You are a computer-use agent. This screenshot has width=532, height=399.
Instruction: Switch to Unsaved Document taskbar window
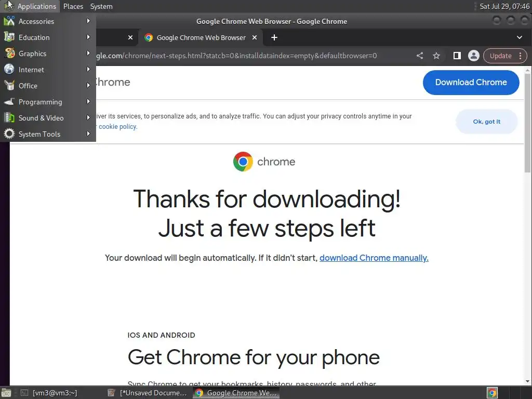pos(147,393)
